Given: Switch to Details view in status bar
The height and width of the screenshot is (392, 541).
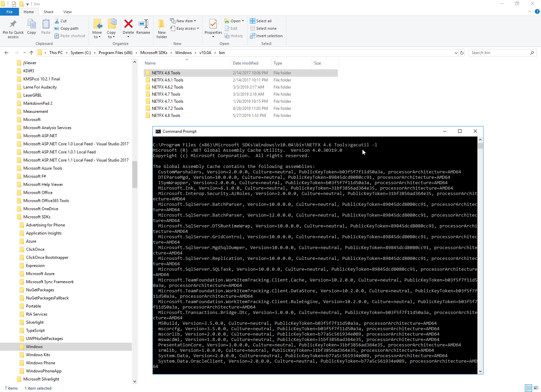Looking at the screenshot, I should [528, 388].
